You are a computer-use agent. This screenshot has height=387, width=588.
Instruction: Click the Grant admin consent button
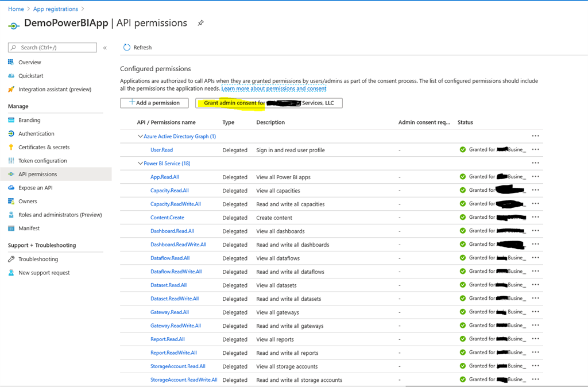click(x=269, y=103)
